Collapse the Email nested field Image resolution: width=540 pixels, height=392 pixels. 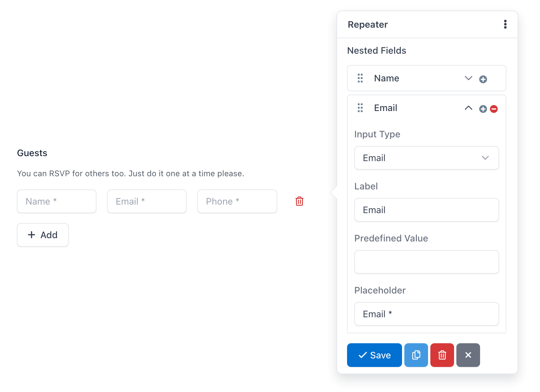click(469, 108)
